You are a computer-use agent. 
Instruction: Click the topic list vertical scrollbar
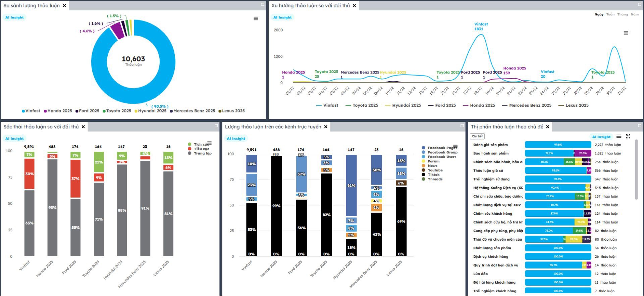636,170
